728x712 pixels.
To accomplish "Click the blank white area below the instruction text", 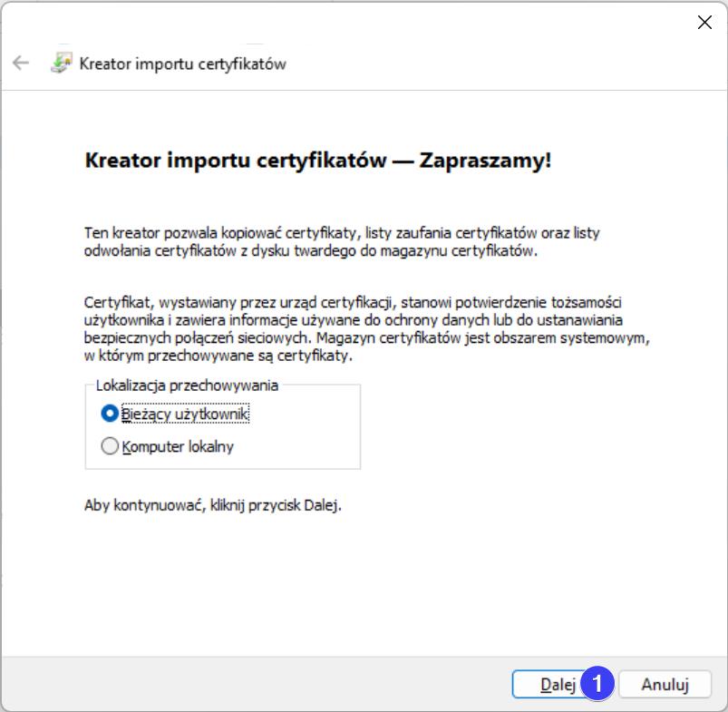I will tap(363, 580).
